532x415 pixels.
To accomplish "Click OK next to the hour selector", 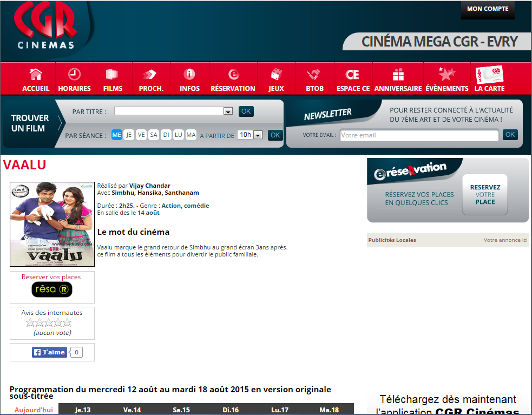I will [x=275, y=135].
